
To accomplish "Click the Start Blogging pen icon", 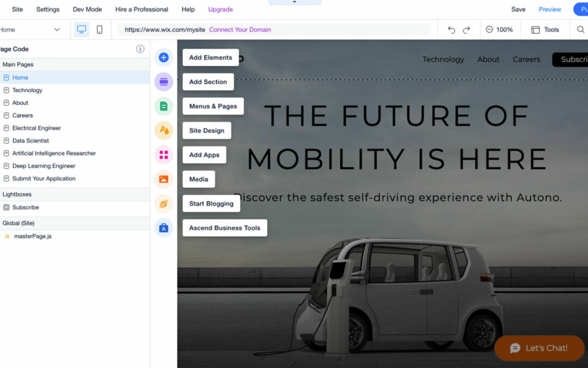I will coord(163,203).
